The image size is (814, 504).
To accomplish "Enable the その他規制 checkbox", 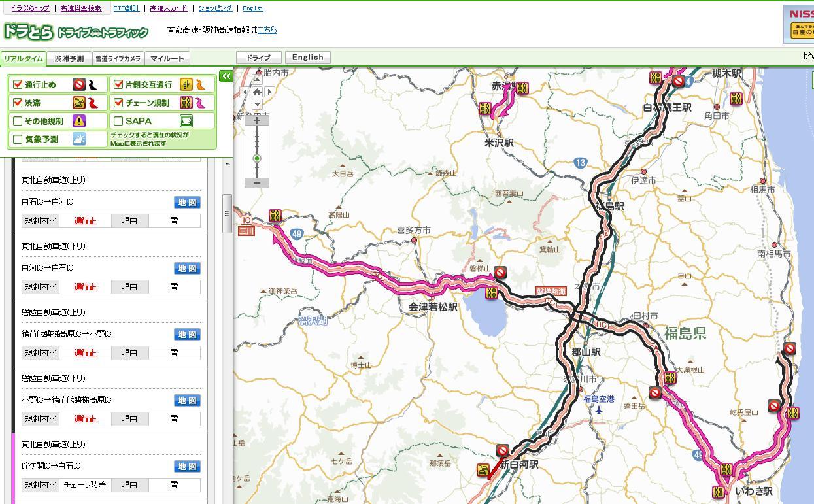I will [x=18, y=121].
